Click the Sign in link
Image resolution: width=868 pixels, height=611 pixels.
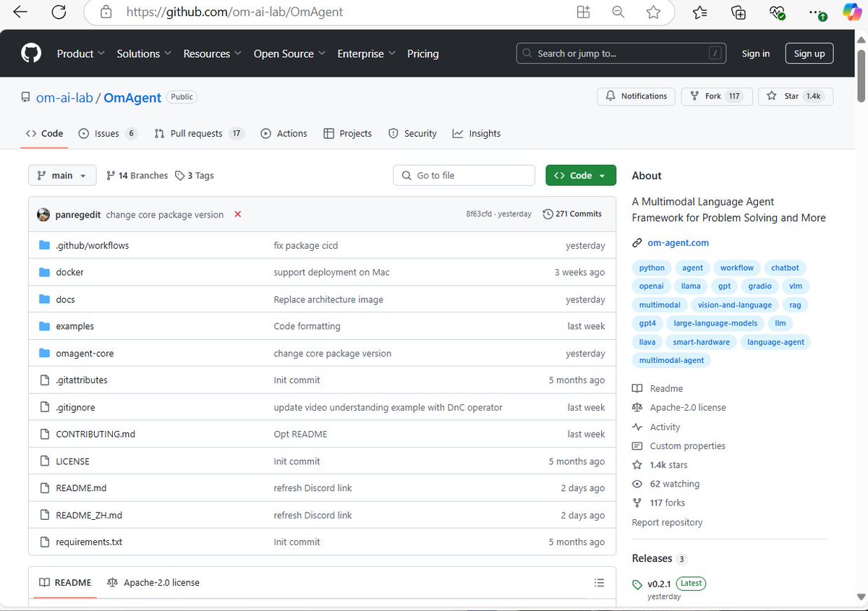(756, 54)
